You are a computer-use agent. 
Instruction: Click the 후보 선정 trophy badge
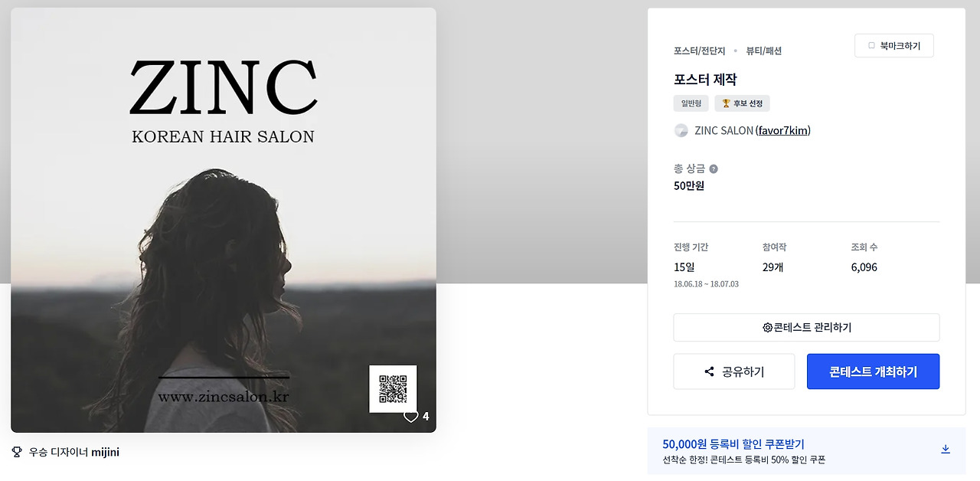click(x=742, y=103)
